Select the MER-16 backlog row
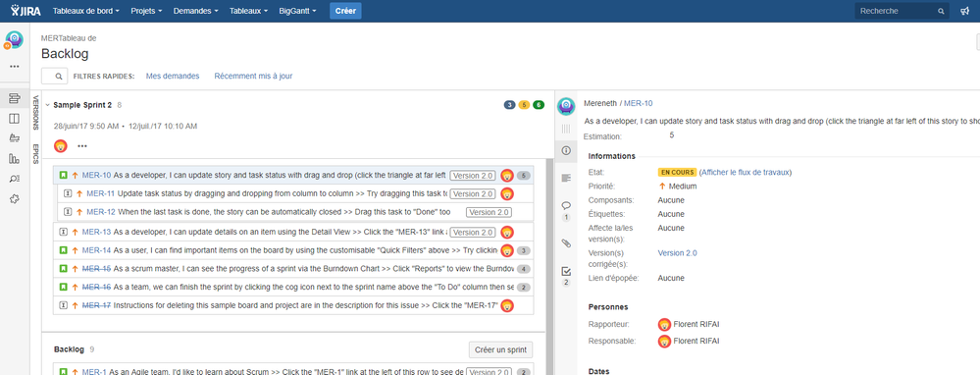The image size is (980, 375). tap(293, 288)
